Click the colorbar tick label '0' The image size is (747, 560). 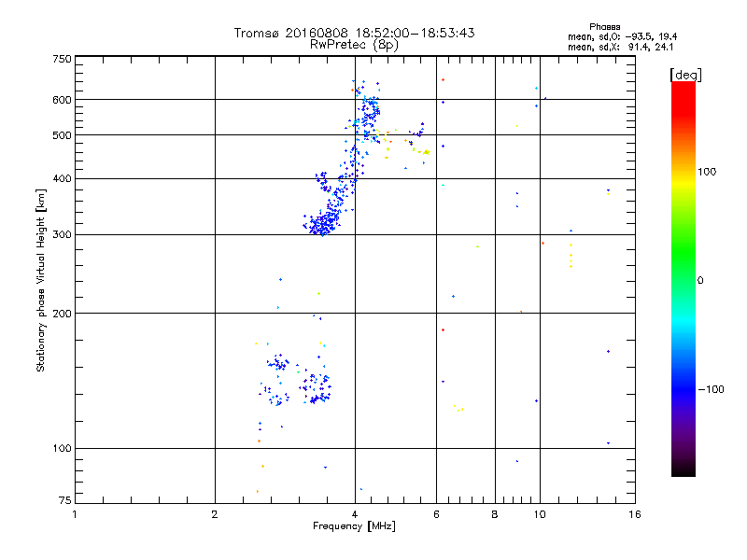(700, 281)
